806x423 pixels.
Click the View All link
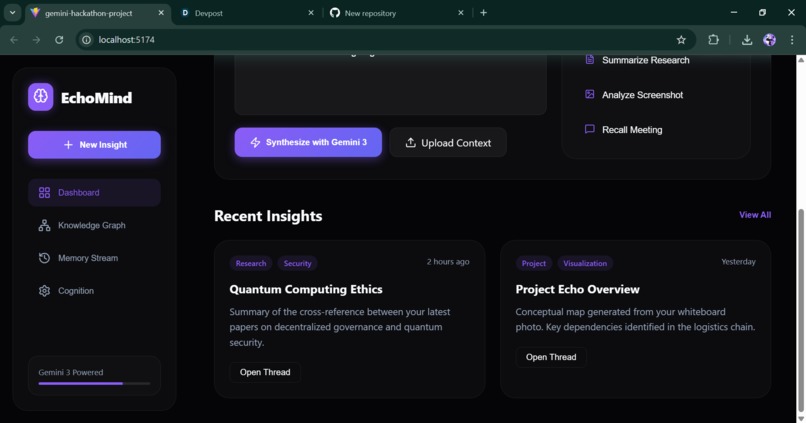click(755, 215)
